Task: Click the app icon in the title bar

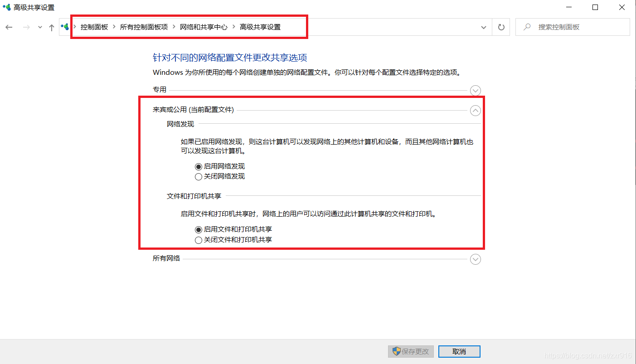Action: tap(6, 7)
